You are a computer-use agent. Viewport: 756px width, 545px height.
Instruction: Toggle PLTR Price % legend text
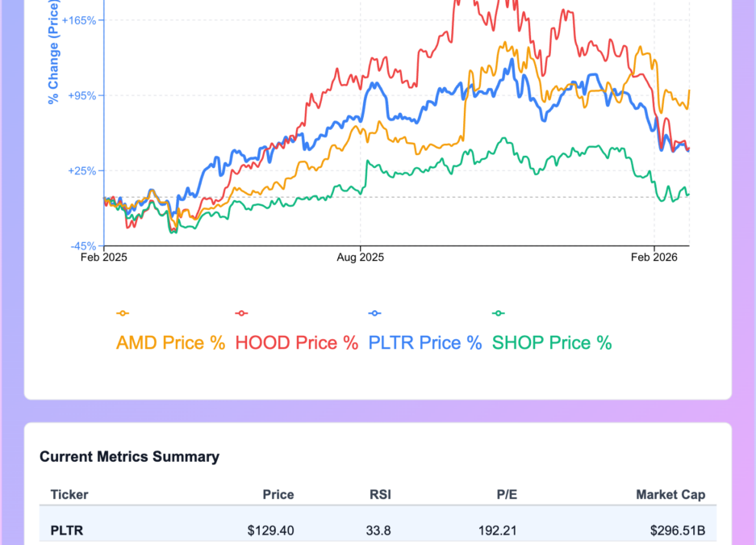(x=424, y=342)
